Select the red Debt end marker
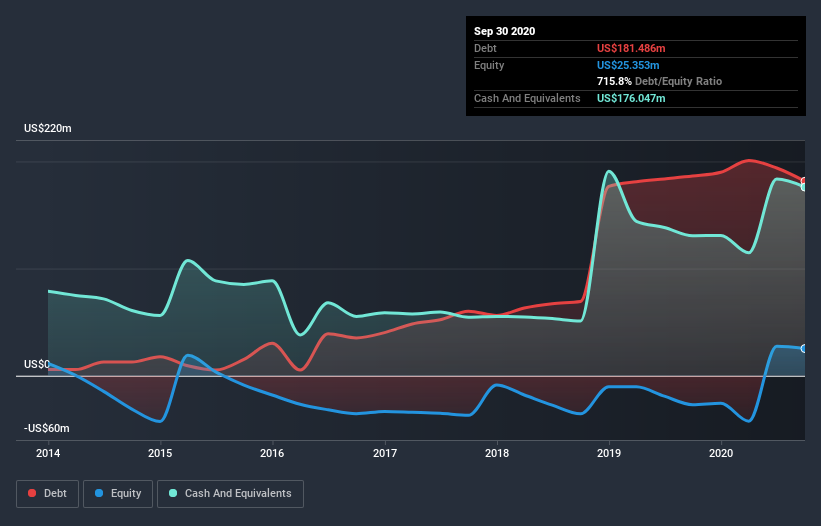 804,181
